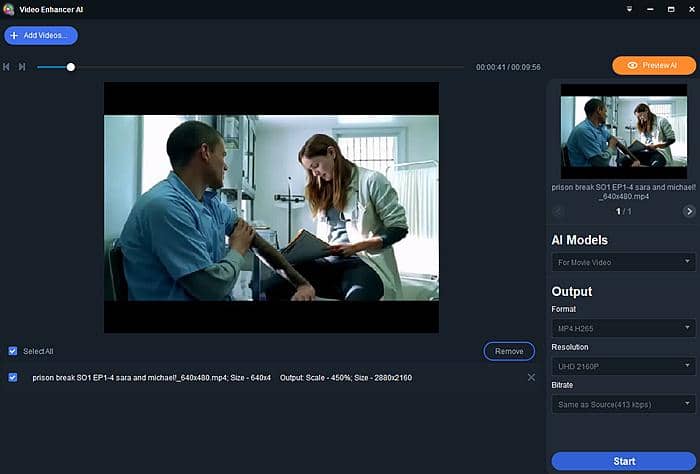The width and height of the screenshot is (700, 474).
Task: Click the plus icon on Add Videos
Action: 14,36
